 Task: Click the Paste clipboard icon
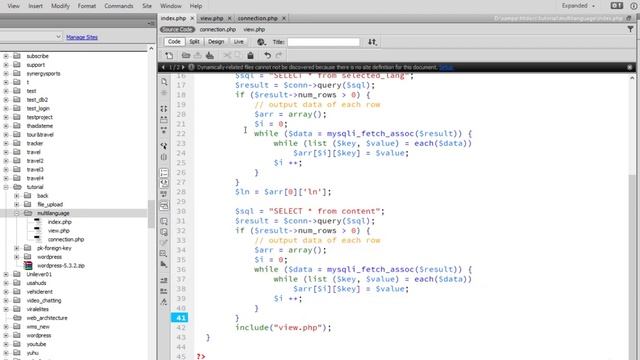(250, 56)
